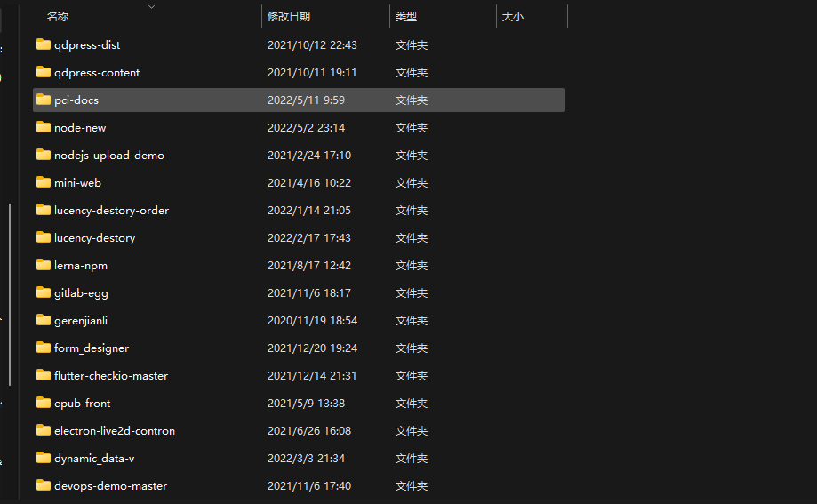Click the nodejs-upload-demo folder icon
The height and width of the screenshot is (504, 817).
point(44,155)
